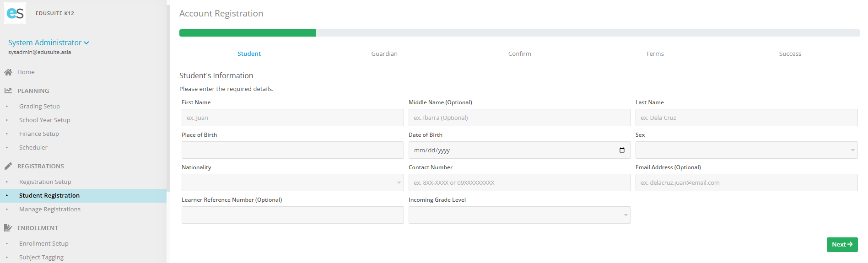This screenshot has height=263, width=868.
Task: Switch to the Guardian step tab
Action: (384, 54)
